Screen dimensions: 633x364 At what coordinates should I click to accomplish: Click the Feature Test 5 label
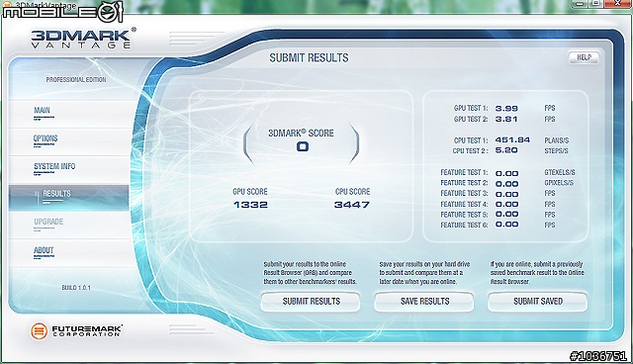tap(464, 215)
